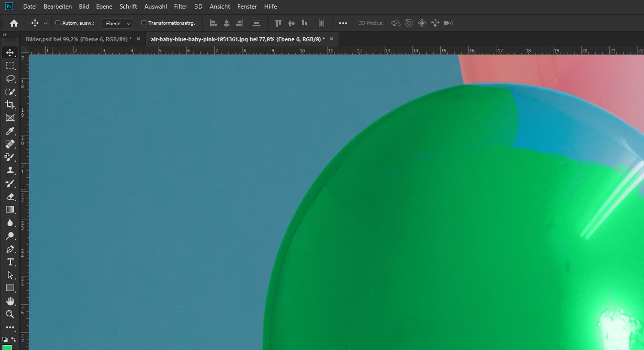Choose the Brush tool
644x350 pixels.
(x=10, y=157)
